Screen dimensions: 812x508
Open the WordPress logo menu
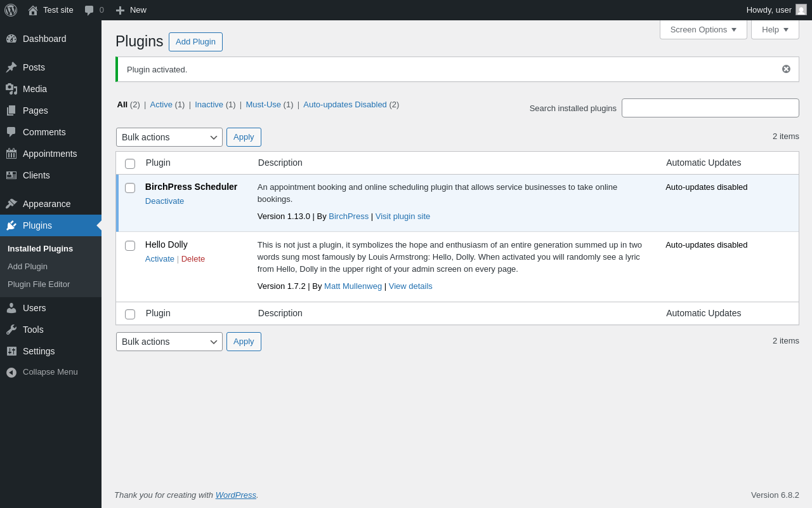point(11,10)
